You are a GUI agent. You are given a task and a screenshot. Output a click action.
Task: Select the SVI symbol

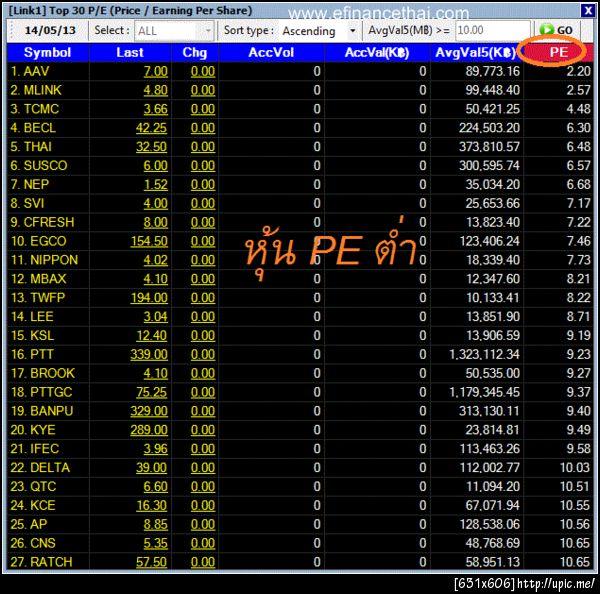(x=34, y=203)
